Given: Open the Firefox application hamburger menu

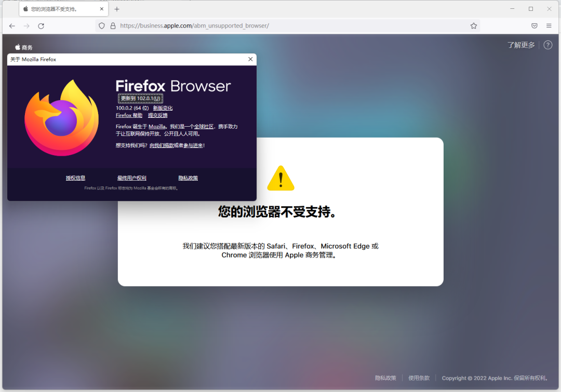Looking at the screenshot, I should (x=549, y=25).
